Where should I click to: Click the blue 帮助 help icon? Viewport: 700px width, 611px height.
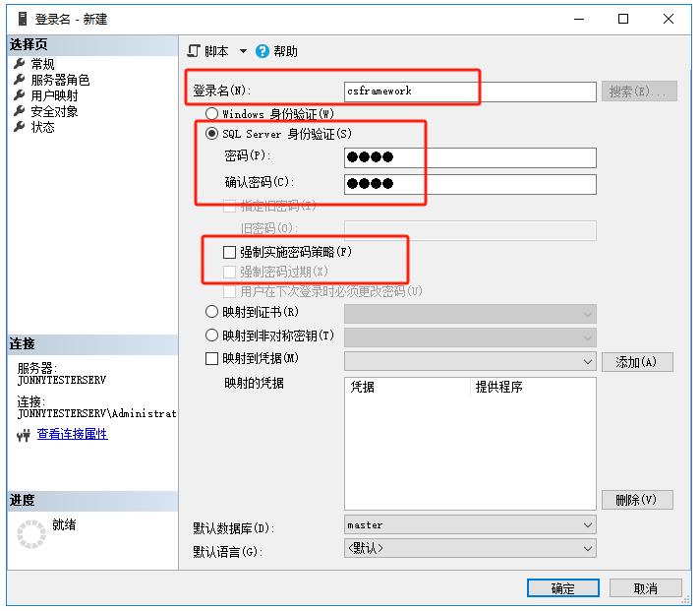(262, 51)
